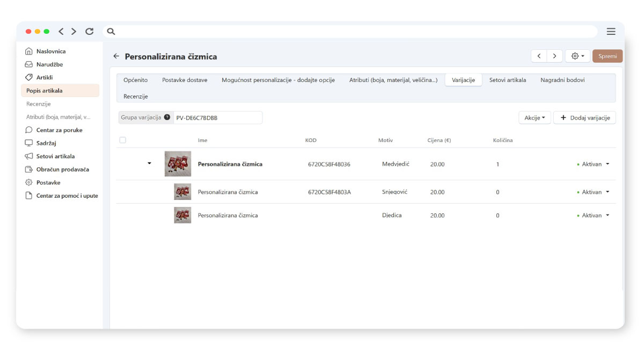This screenshot has width=644, height=349.
Task: Open the gear settings dropdown near Spremi
Action: coord(577,56)
